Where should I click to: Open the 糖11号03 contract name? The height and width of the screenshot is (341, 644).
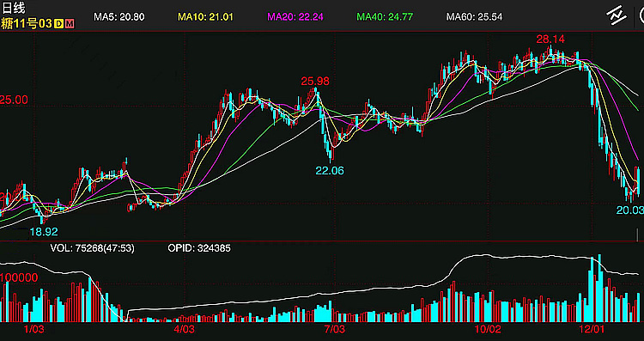(x=27, y=24)
